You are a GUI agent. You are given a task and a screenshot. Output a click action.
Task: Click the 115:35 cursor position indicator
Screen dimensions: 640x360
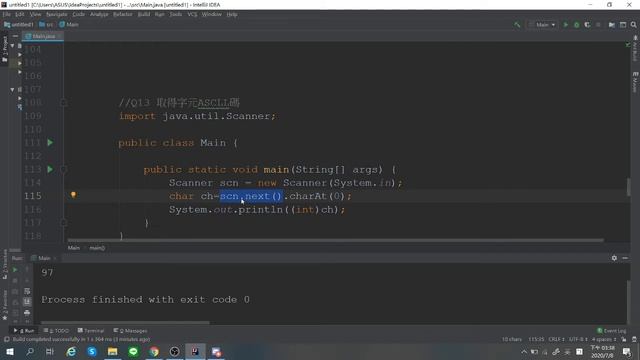click(x=536, y=340)
